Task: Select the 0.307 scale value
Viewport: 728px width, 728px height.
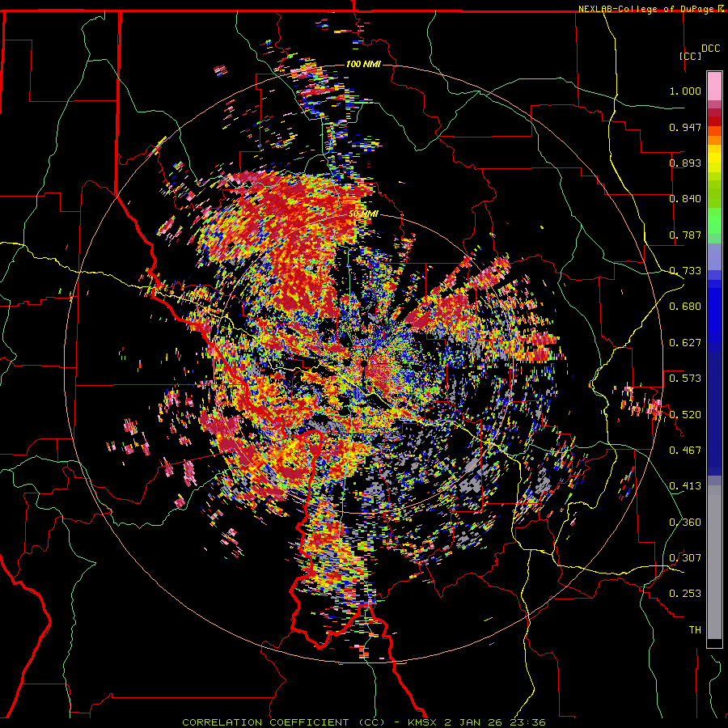Action: (685, 558)
